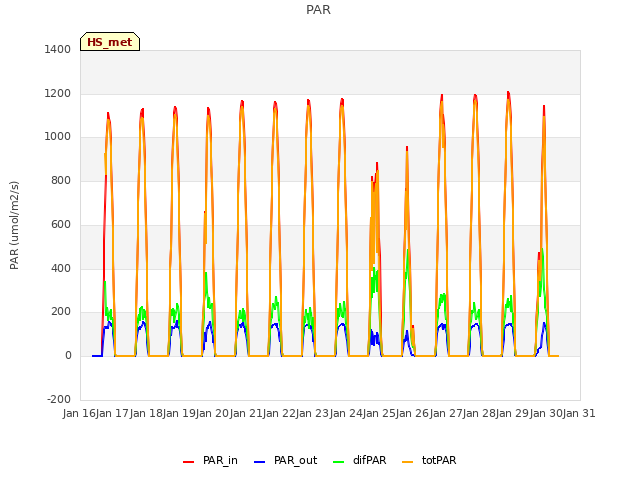Click the 1000 y-axis tick label

(x=58, y=137)
